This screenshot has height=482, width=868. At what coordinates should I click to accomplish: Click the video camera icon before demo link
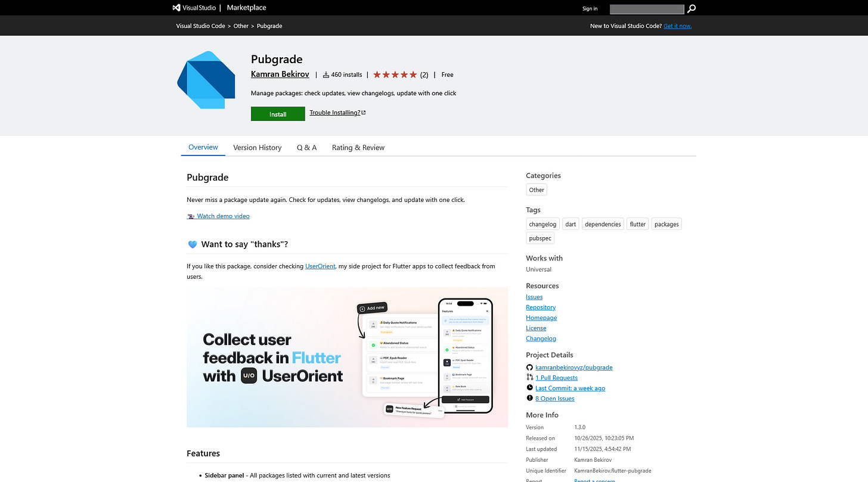[x=191, y=216]
